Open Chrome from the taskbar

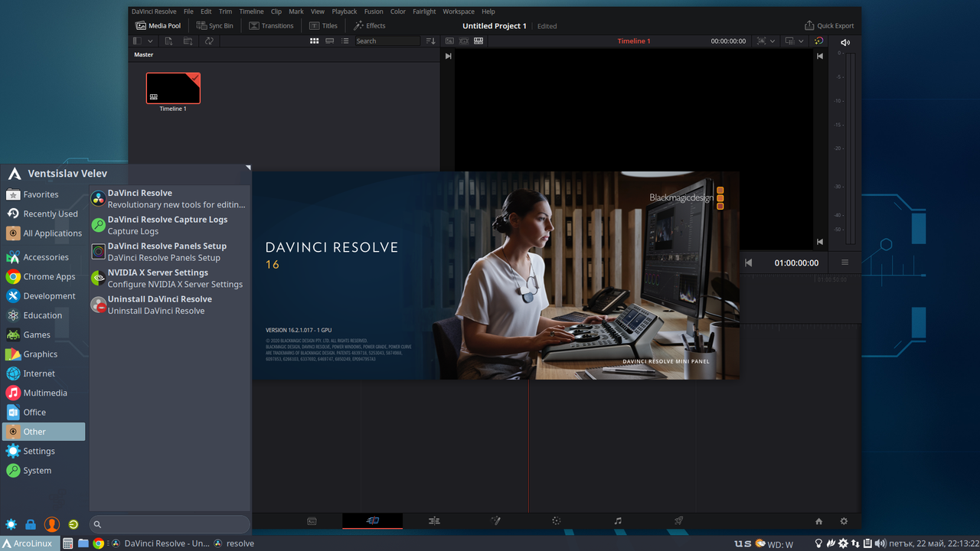pyautogui.click(x=99, y=543)
